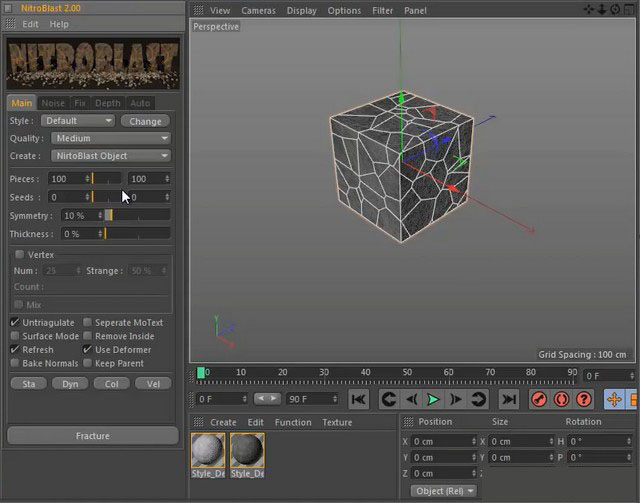The image size is (640, 503).
Task: Click the NitroBlast menu grip icon
Action: [10, 24]
